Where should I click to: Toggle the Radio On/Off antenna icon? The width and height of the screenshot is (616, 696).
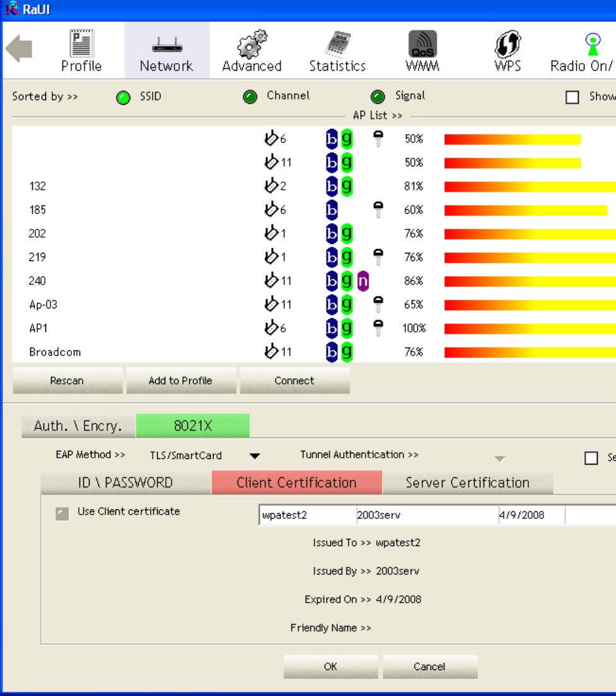point(592,44)
